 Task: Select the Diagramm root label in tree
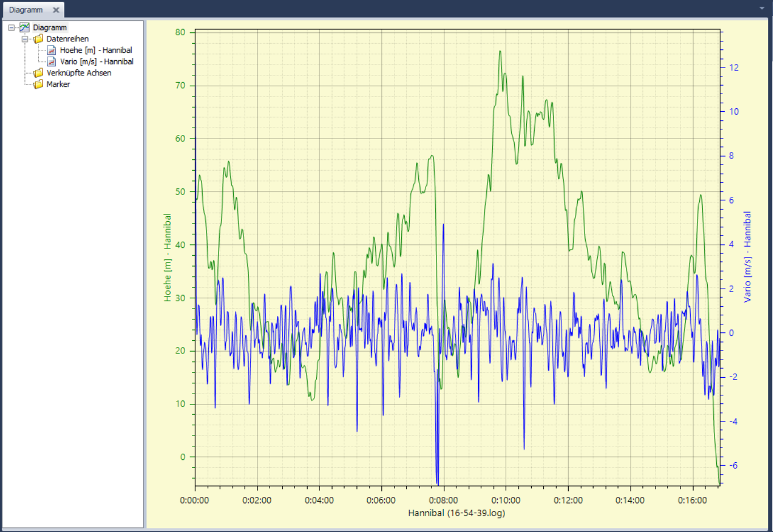click(50, 28)
